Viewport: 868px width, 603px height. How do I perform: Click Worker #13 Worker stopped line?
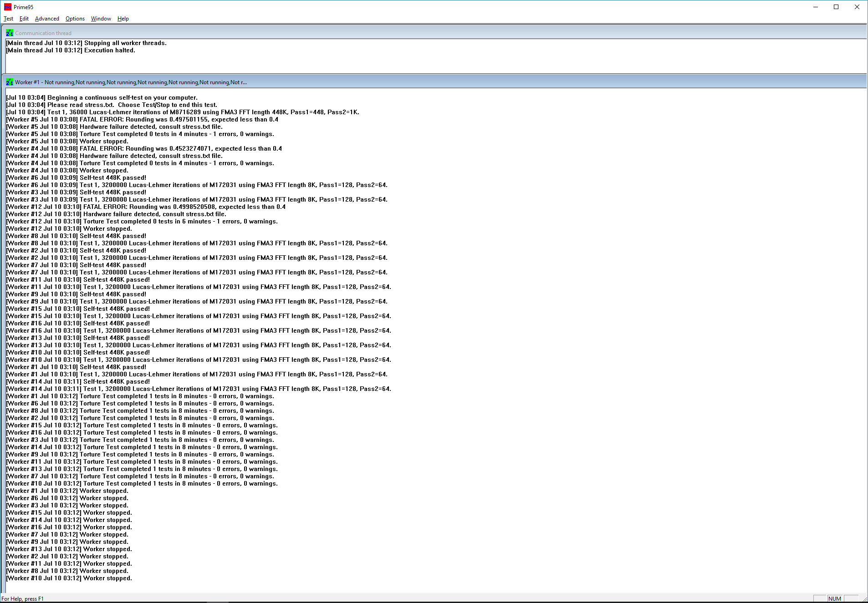(x=69, y=549)
